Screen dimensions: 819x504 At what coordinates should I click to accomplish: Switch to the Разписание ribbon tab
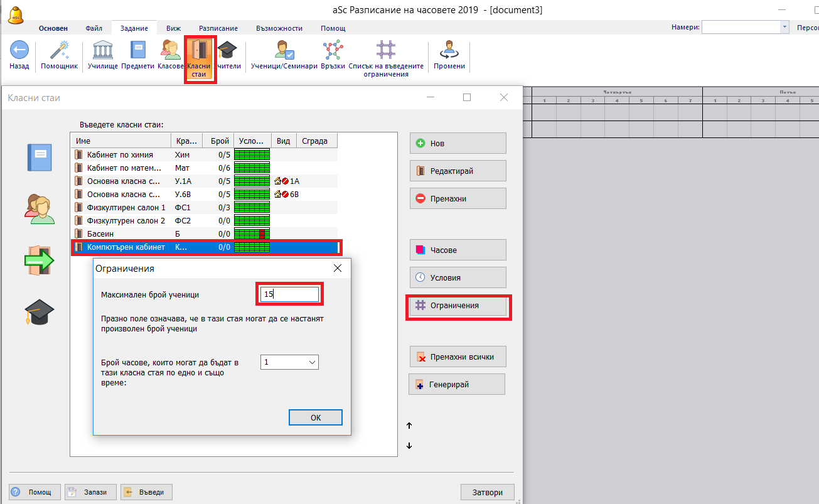click(218, 28)
